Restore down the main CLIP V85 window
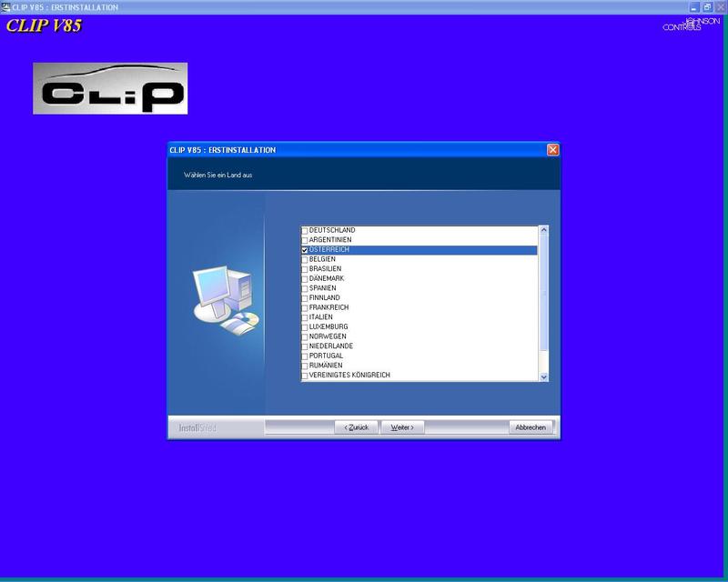This screenshot has width=728, height=582. pyautogui.click(x=707, y=6)
